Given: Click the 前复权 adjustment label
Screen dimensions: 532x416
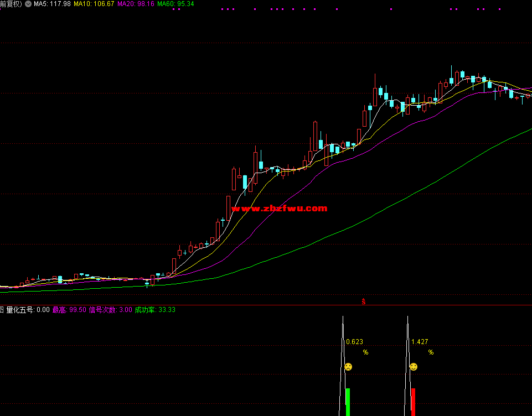Looking at the screenshot, I should [11, 4].
